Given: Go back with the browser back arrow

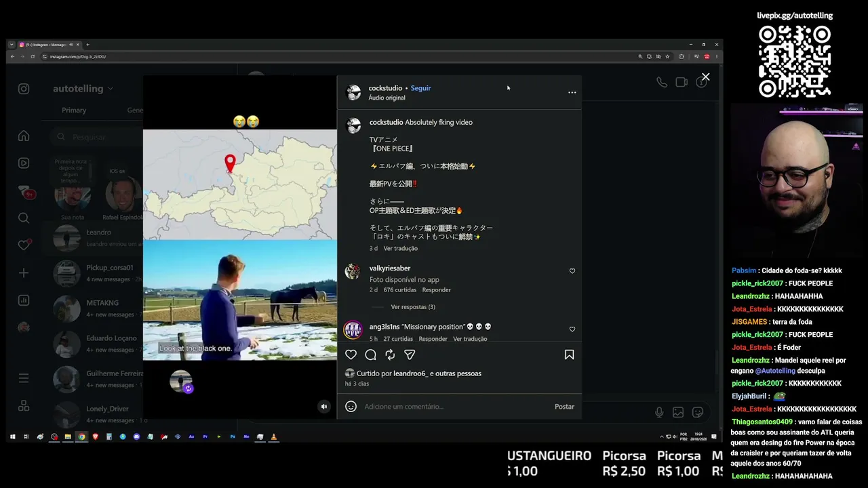Looking at the screenshot, I should pyautogui.click(x=12, y=56).
